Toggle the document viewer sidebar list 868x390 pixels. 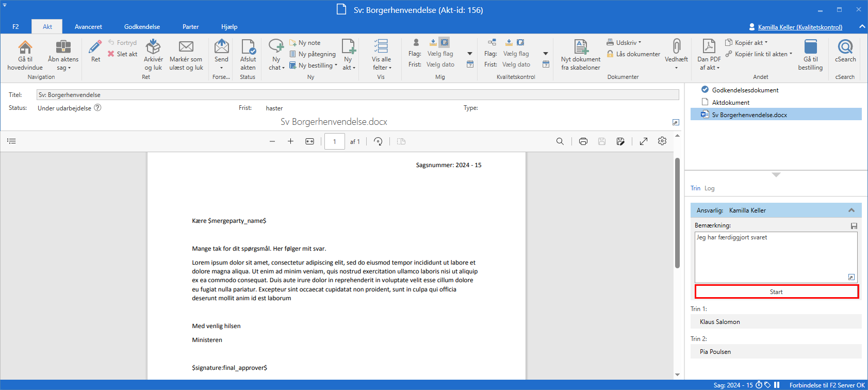click(11, 141)
